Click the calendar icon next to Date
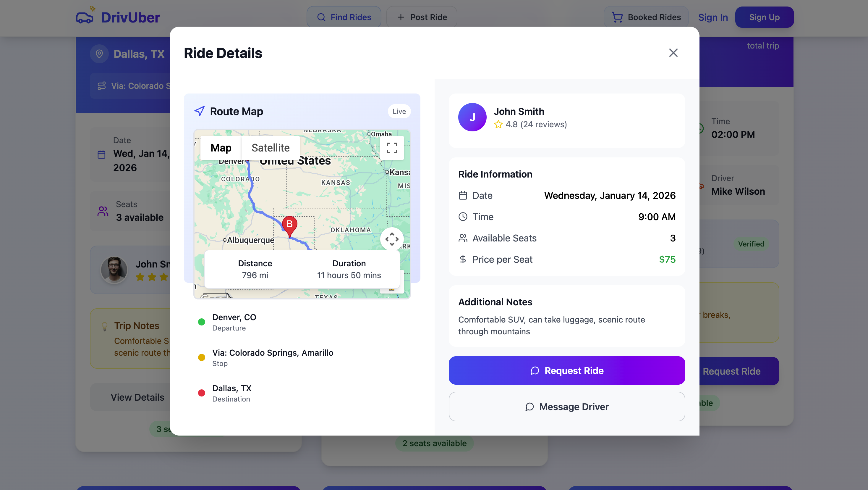The height and width of the screenshot is (490, 868). click(463, 195)
